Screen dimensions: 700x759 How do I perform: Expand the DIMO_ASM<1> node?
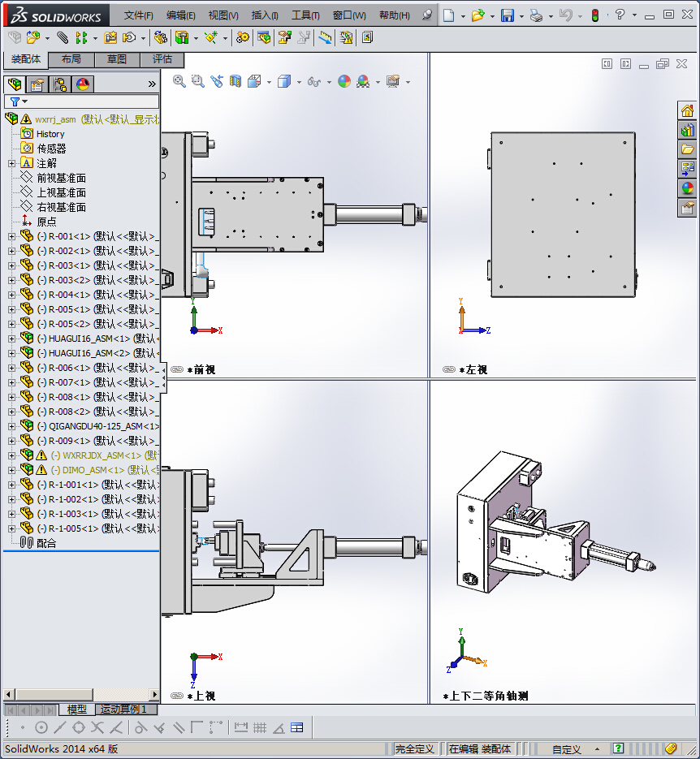point(11,470)
